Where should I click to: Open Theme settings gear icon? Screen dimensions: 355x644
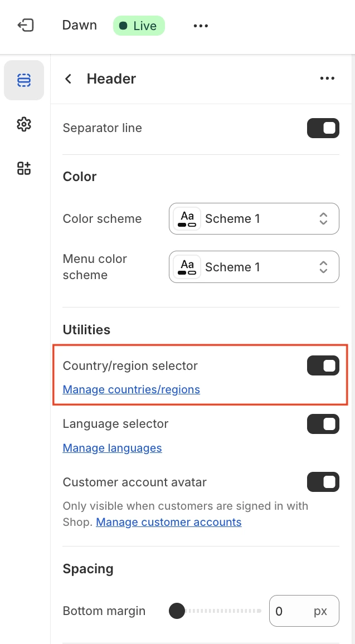(x=24, y=124)
